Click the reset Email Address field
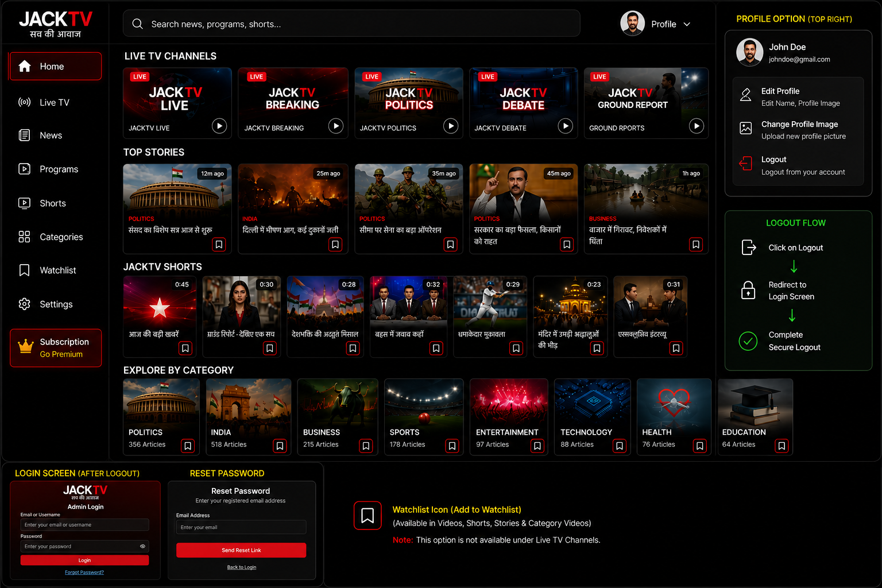882x588 pixels. (241, 527)
